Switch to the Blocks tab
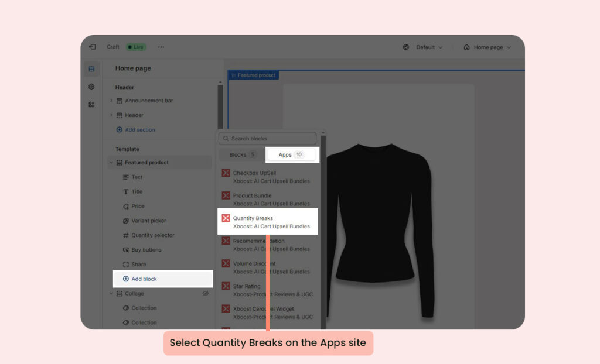The image size is (600, 364). [242, 155]
